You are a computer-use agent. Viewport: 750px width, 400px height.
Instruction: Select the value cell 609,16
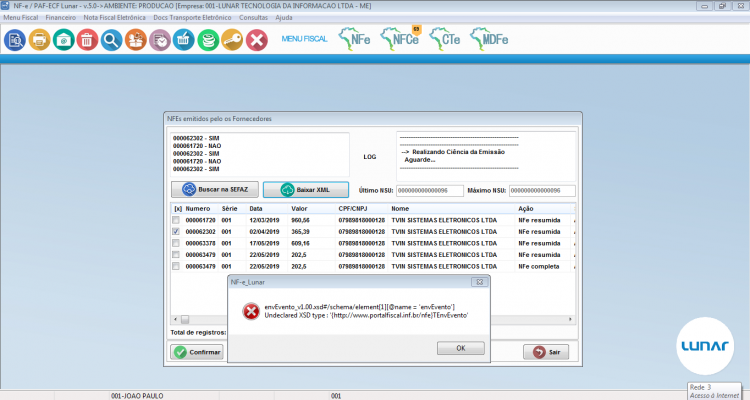(x=300, y=243)
